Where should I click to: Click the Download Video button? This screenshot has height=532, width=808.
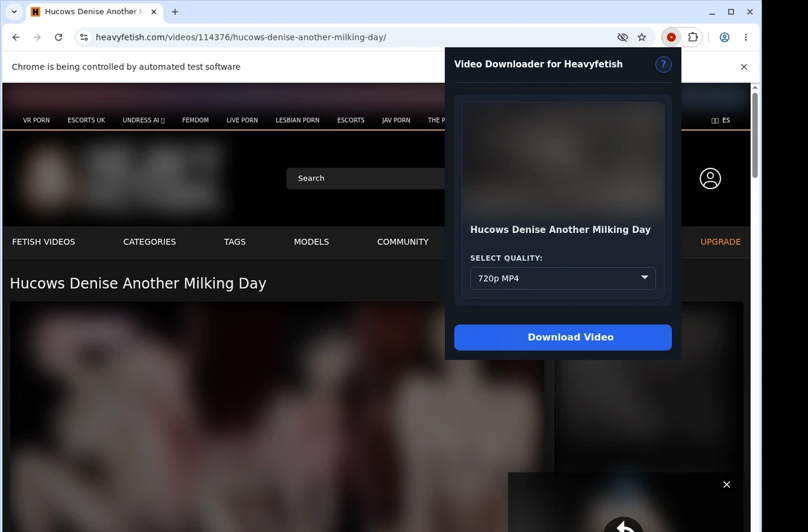[x=563, y=337]
